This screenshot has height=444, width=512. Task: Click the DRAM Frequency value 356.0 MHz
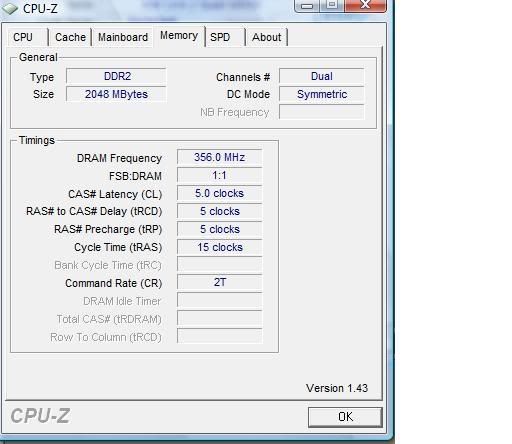pos(219,157)
